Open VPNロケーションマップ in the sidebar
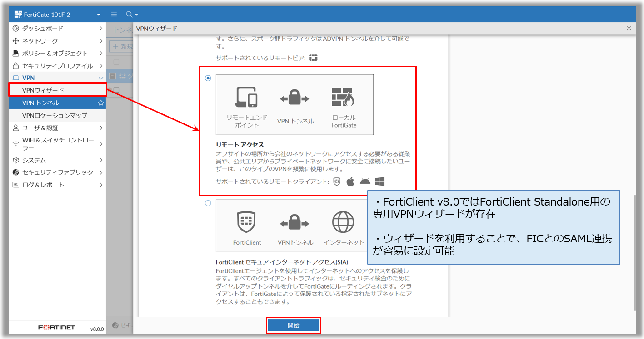Screen dimensions: 644x339 [x=57, y=115]
